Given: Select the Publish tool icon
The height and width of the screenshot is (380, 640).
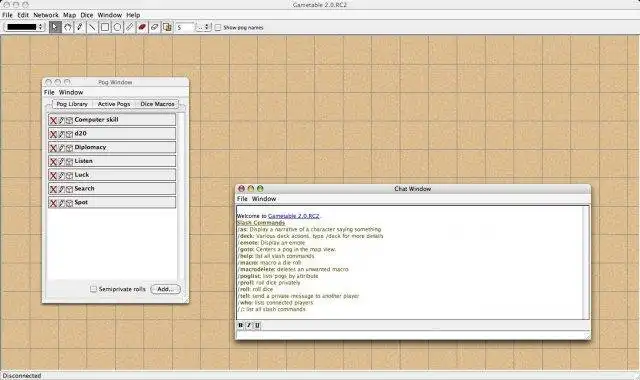Looking at the screenshot, I should [x=167, y=27].
